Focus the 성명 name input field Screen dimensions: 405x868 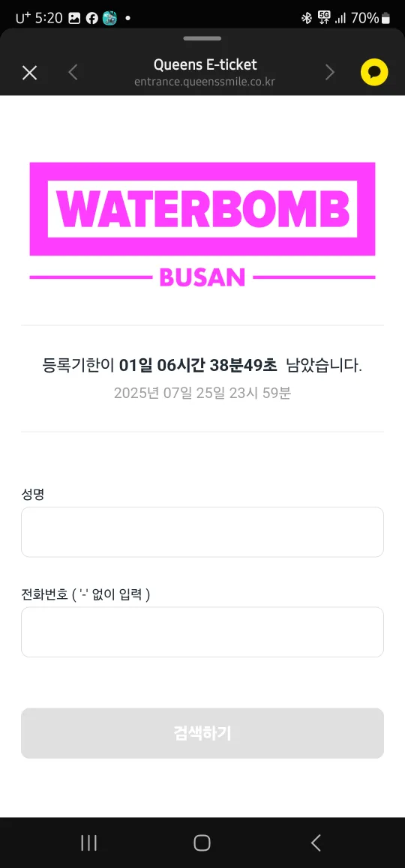(202, 532)
